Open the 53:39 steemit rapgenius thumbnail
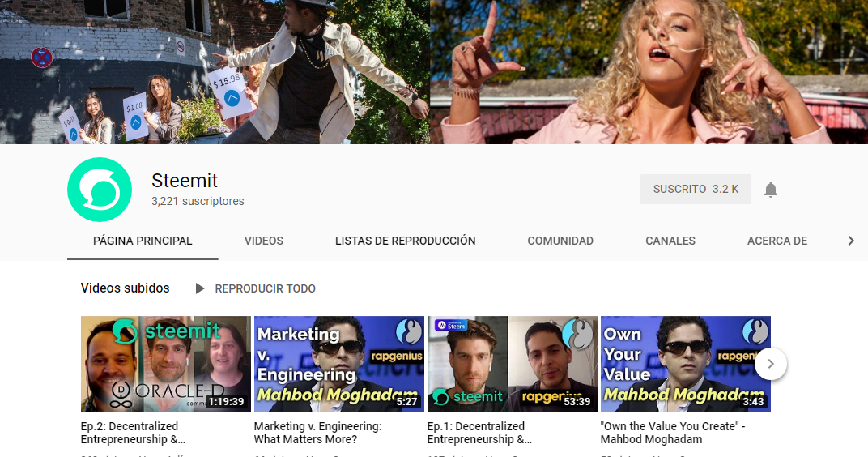Viewport: 868px width, 457px height. pos(512,363)
